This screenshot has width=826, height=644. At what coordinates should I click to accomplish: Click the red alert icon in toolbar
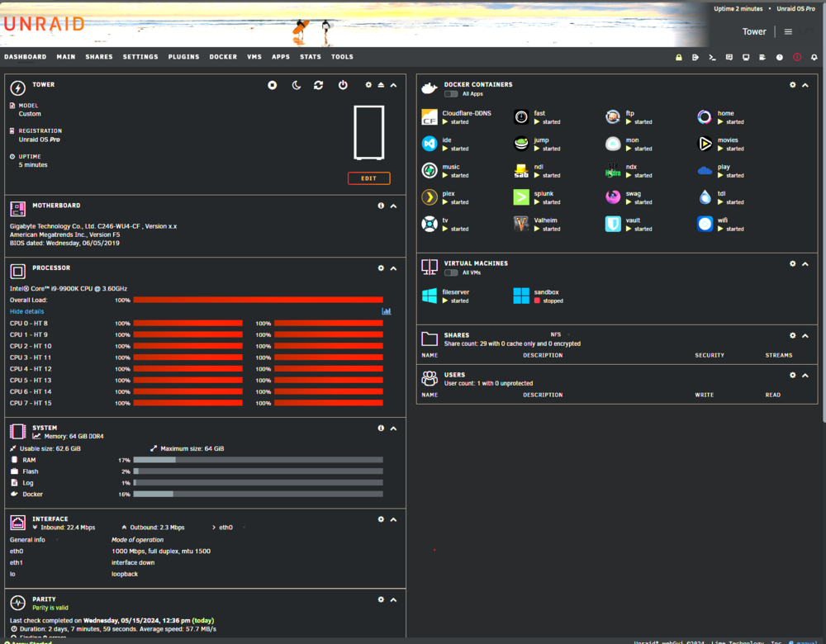(797, 57)
